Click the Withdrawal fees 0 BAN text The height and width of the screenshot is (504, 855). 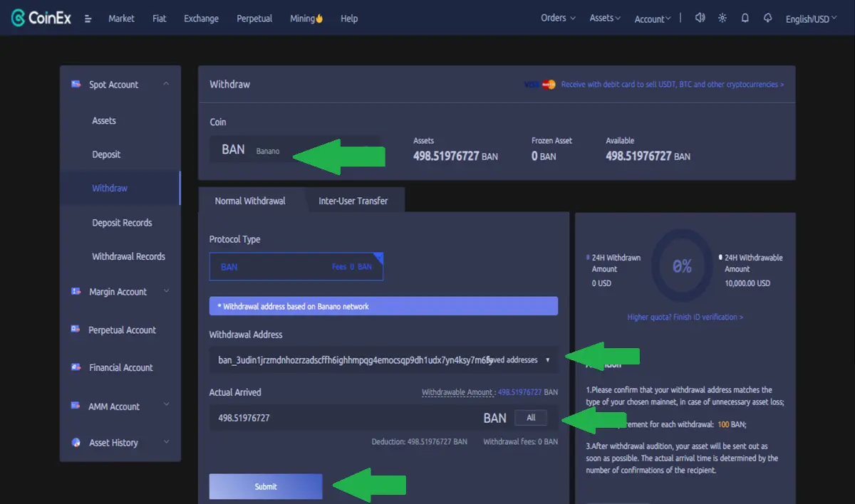click(521, 441)
